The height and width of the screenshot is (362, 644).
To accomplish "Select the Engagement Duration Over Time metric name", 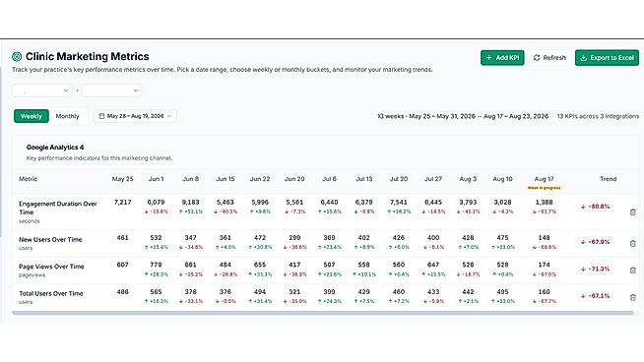I will click(x=58, y=209).
